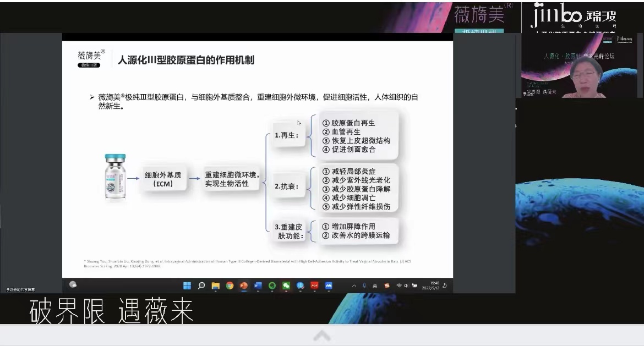Click the 细胞外基质 (ECM) box
The height and width of the screenshot is (346, 644).
(163, 179)
